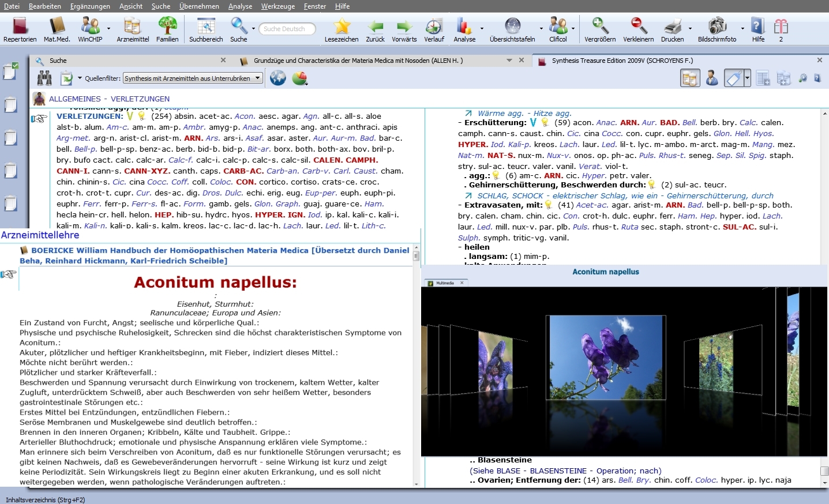Open the dropdown arrow next to Clificol

(x=573, y=28)
